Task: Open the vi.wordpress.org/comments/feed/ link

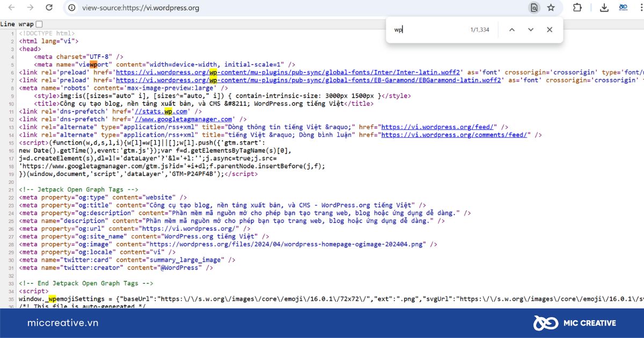Action: [x=454, y=135]
